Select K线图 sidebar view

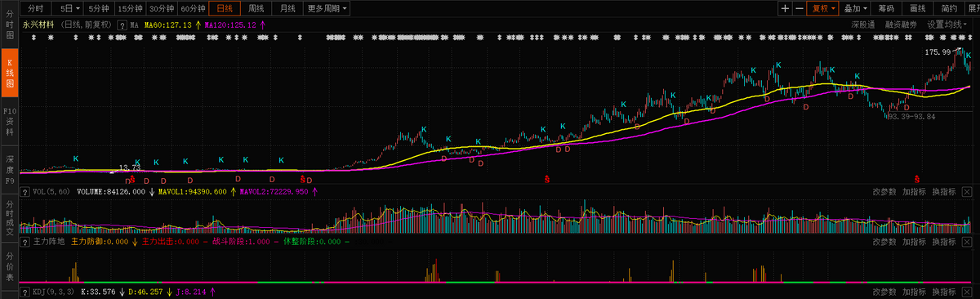(x=10, y=73)
